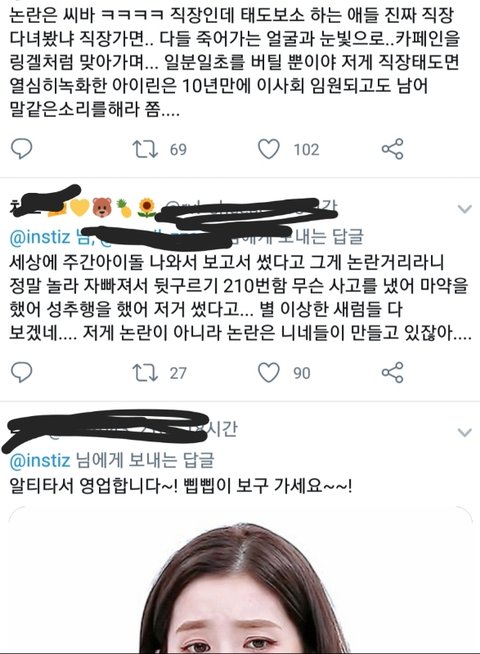Open the first tweet text about 직장인
480x654 pixels.
tap(234, 63)
